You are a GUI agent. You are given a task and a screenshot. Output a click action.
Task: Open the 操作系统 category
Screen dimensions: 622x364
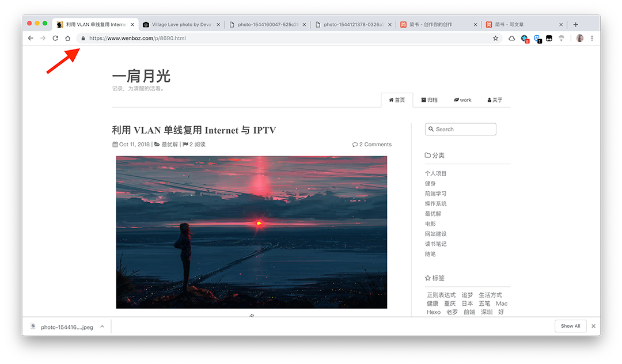[x=435, y=203]
